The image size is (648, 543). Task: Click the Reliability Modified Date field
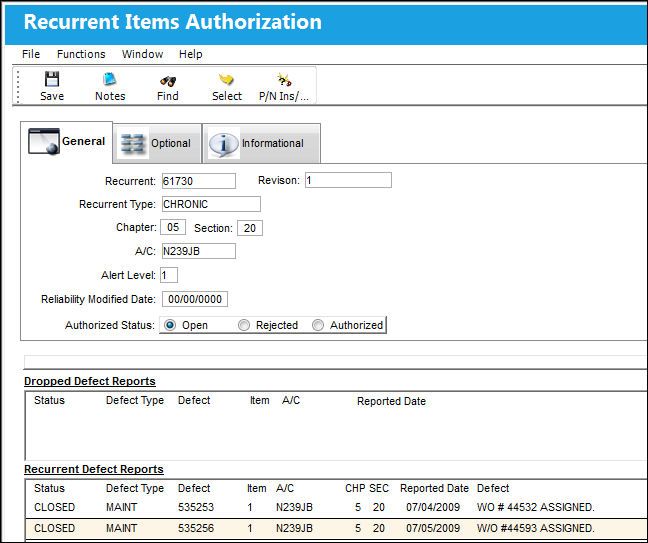195,299
